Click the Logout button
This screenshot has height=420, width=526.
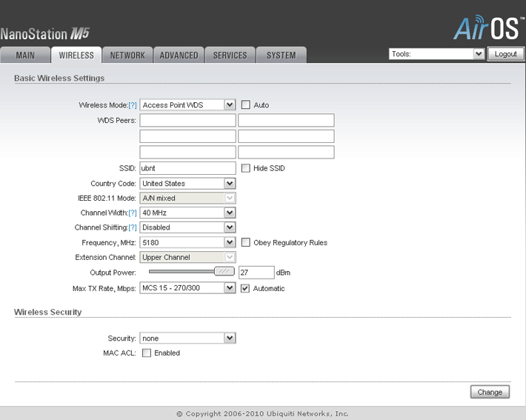(506, 54)
